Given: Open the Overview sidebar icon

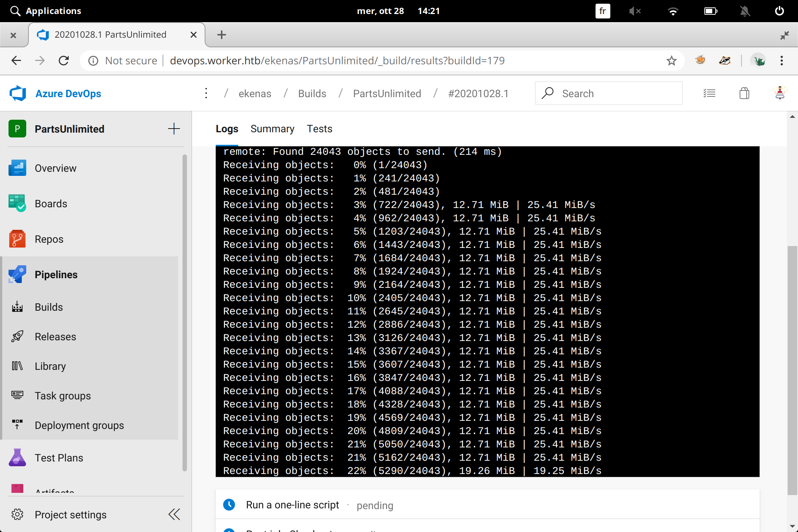Looking at the screenshot, I should (x=17, y=168).
